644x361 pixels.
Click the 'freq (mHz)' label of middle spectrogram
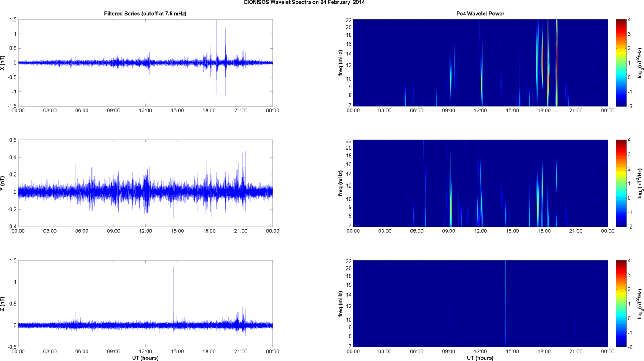click(340, 183)
